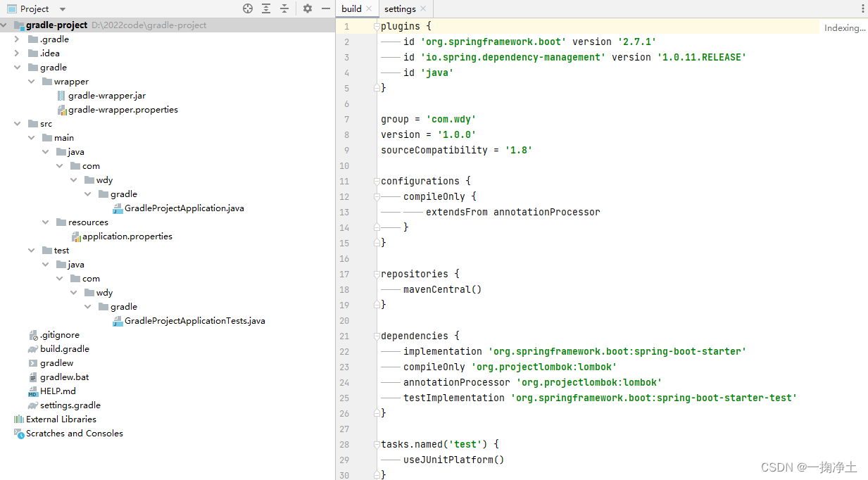Hide the Project tool window with minus icon
This screenshot has height=480, width=868.
tap(325, 8)
